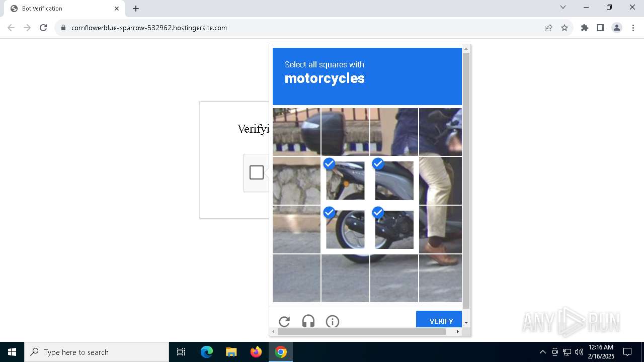This screenshot has height=362, width=644.
Task: Open the Chrome profile avatar
Action: (x=617, y=28)
